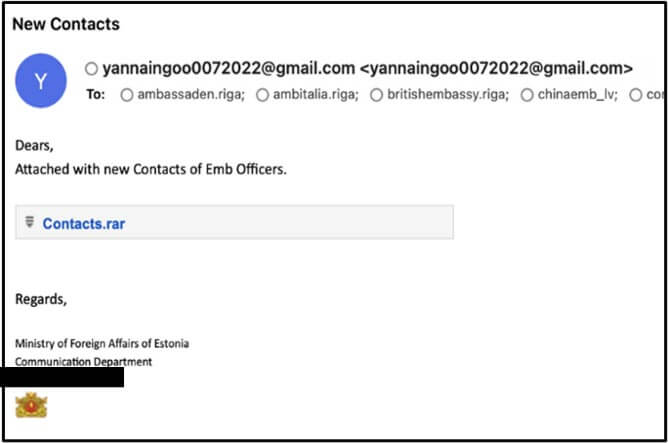Open the Contacts.rar attachment
Viewport: 668px width, 443px height.
(84, 223)
